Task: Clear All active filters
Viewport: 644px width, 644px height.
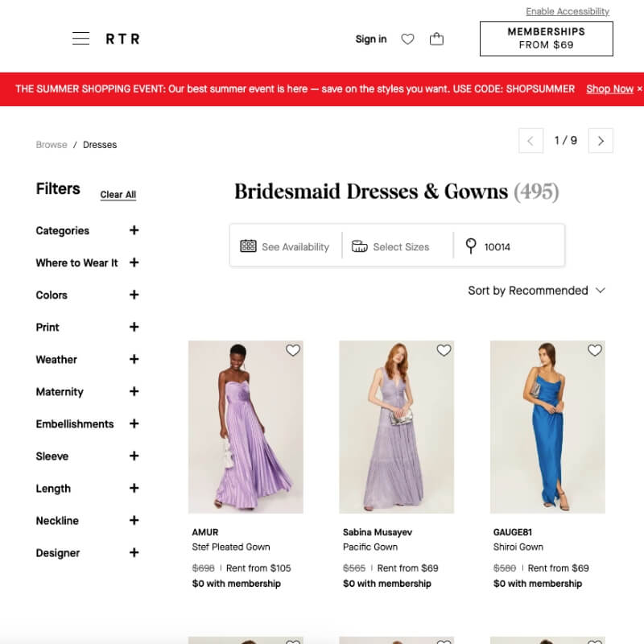Action: pos(118,192)
